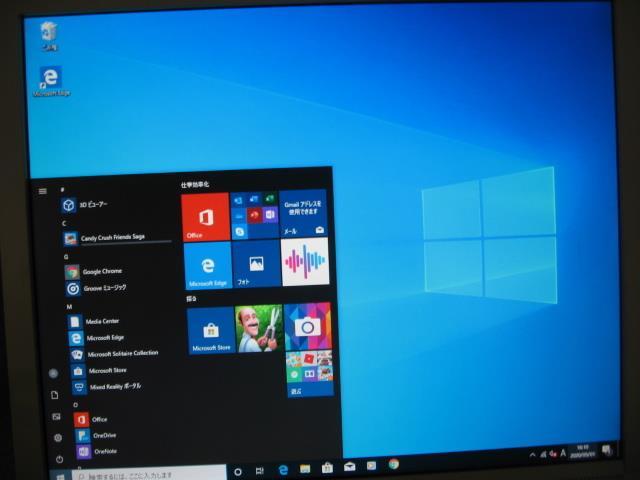This screenshot has width=640, height=480.
Task: Click the Microsoft Edge tile
Action: coord(208,265)
